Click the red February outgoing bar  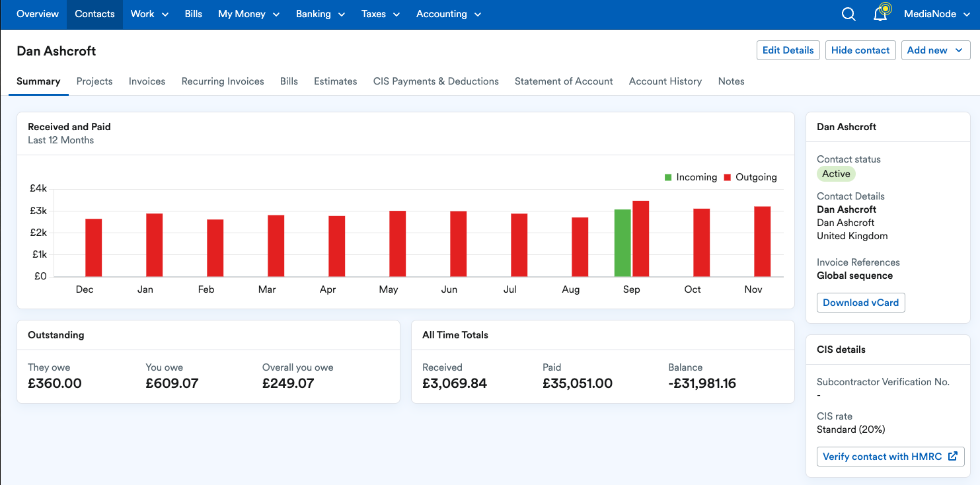tap(215, 248)
